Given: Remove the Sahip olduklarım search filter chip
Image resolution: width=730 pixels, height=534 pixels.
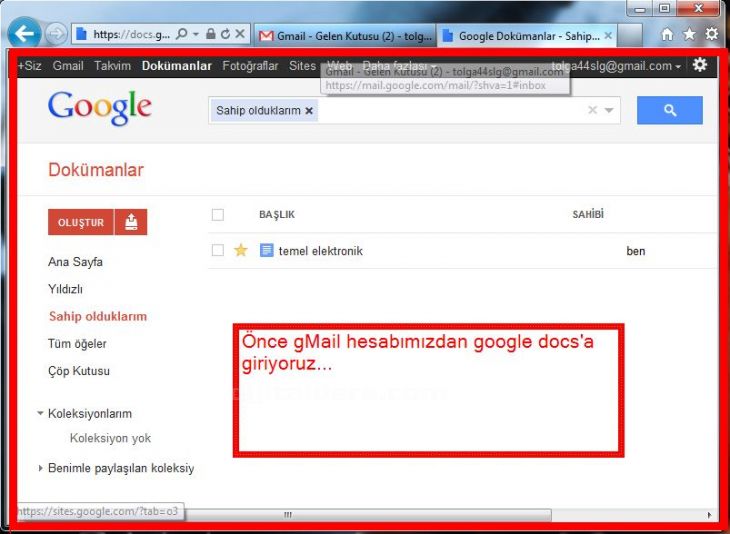Looking at the screenshot, I should coord(309,111).
